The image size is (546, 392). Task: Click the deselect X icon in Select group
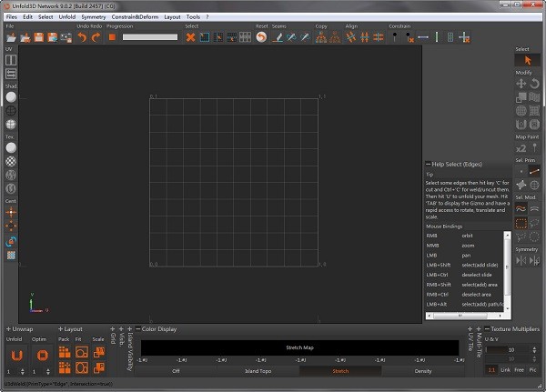pyautogui.click(x=191, y=37)
